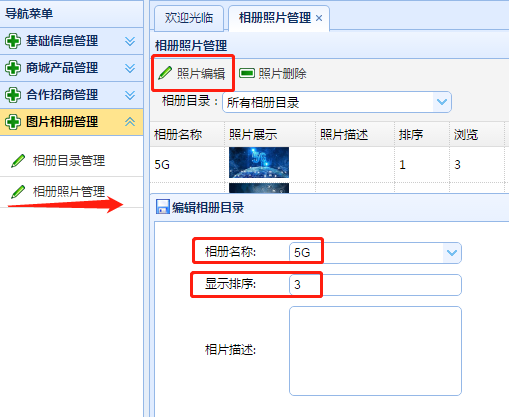Screen dimensions: 509x417
Task: Click the green plus icon beside 合作招商管理
Action: point(13,95)
